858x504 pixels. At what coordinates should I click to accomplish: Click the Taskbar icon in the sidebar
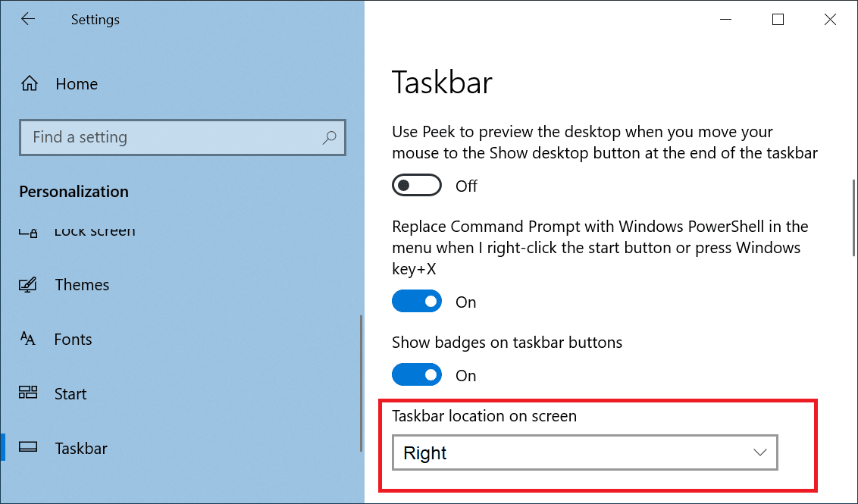(27, 448)
